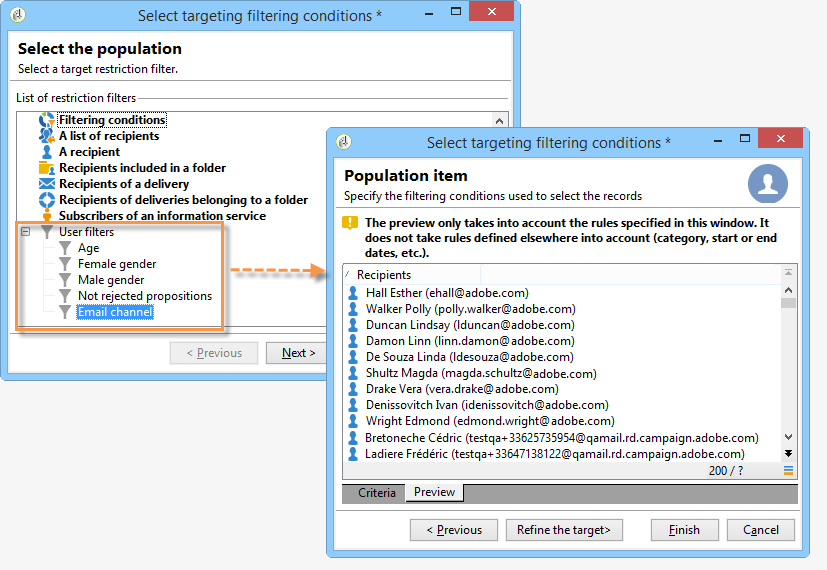
Task: Click the person icon next to Shultz Magda
Action: pyautogui.click(x=353, y=373)
